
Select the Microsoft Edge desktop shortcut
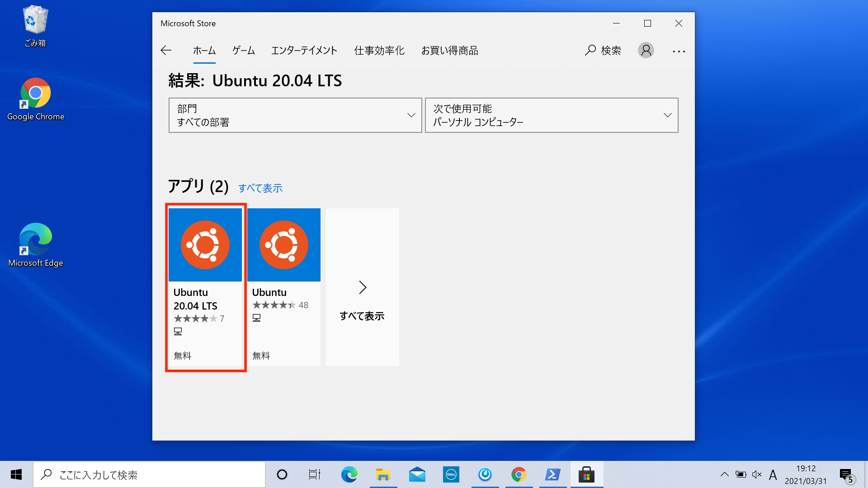[36, 245]
